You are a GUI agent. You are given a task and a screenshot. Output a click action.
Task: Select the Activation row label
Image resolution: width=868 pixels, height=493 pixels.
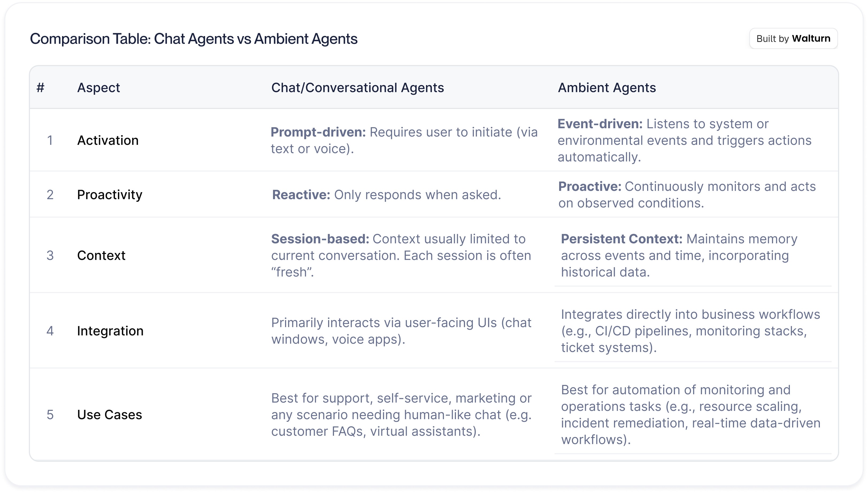[108, 140]
